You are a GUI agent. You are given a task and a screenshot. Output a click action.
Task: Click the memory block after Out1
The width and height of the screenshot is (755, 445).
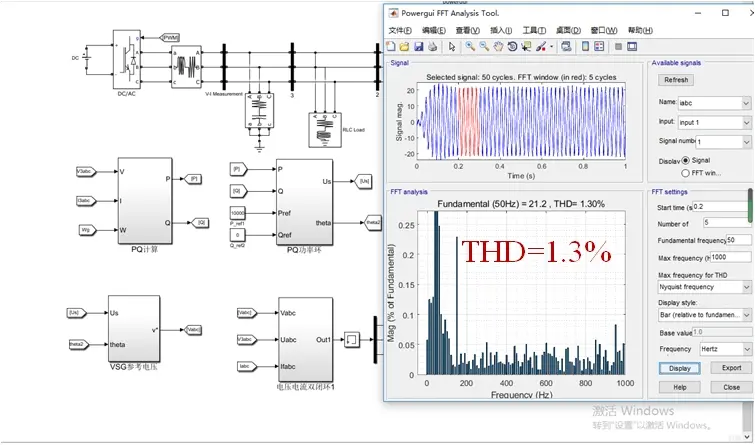pos(351,340)
